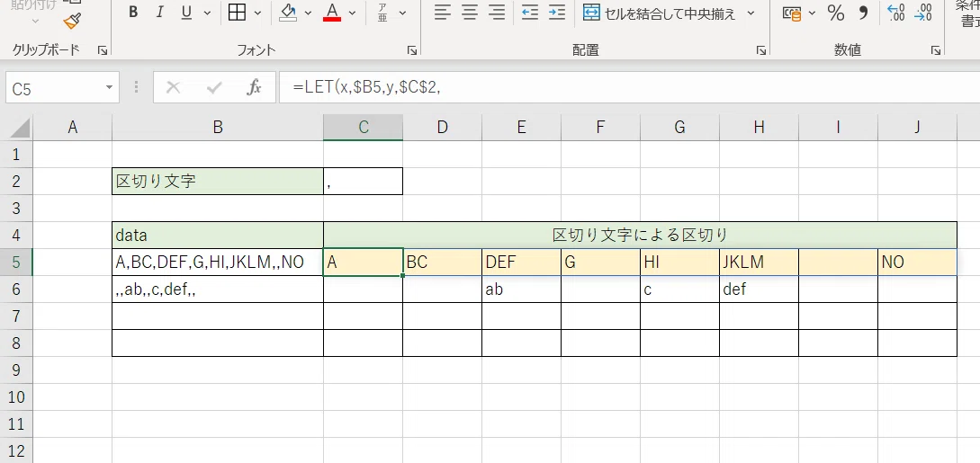
Task: Open 配置 dialog launcher
Action: coord(761,50)
